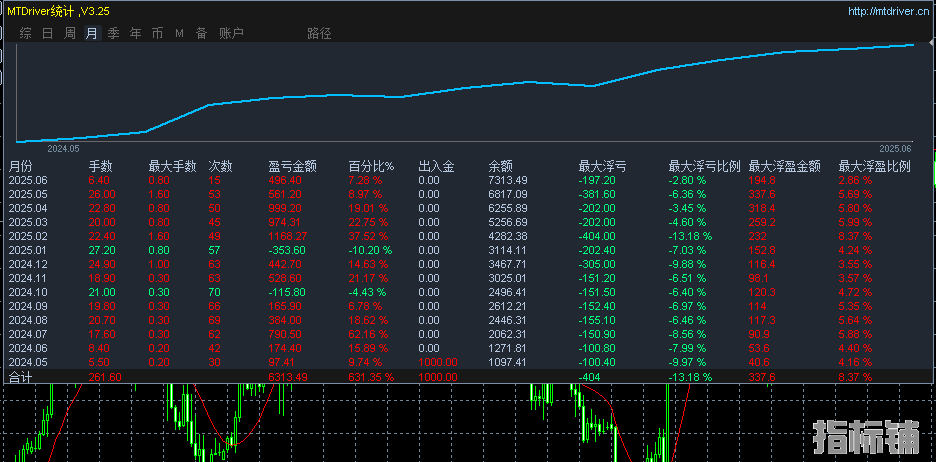Click the 最大浮盈金额 column header
This screenshot has height=462, width=936.
pos(784,167)
